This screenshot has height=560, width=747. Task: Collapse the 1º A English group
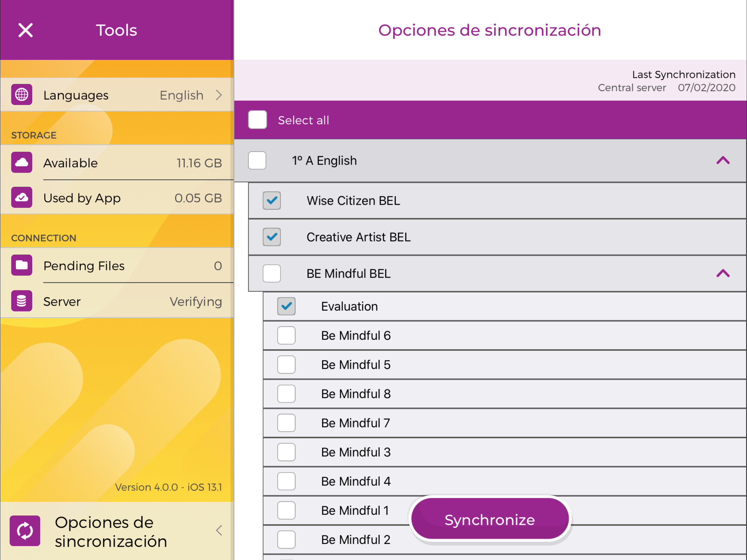pos(723,160)
